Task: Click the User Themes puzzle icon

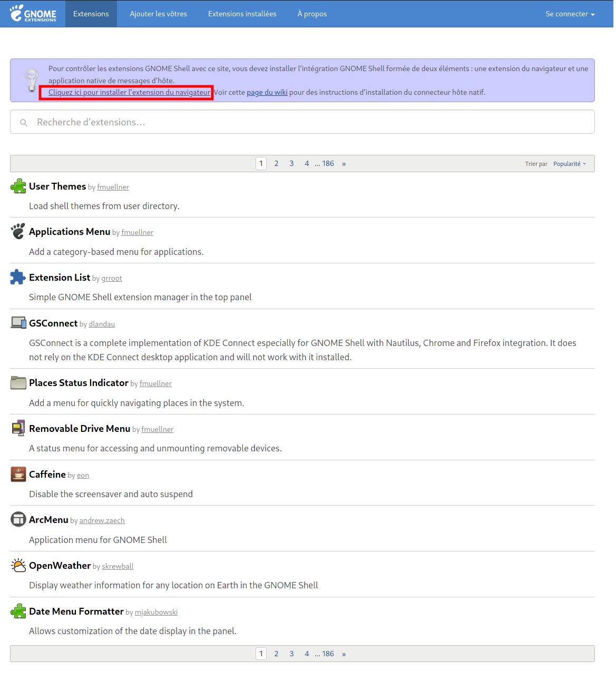Action: [x=18, y=186]
